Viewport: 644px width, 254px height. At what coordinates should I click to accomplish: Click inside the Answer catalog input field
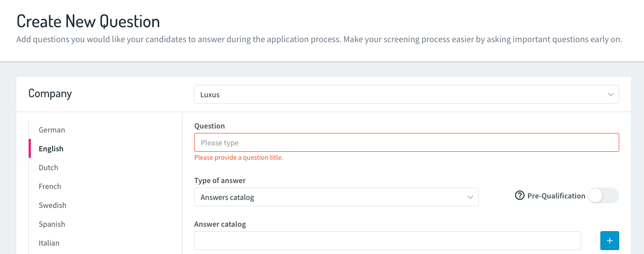[388, 241]
